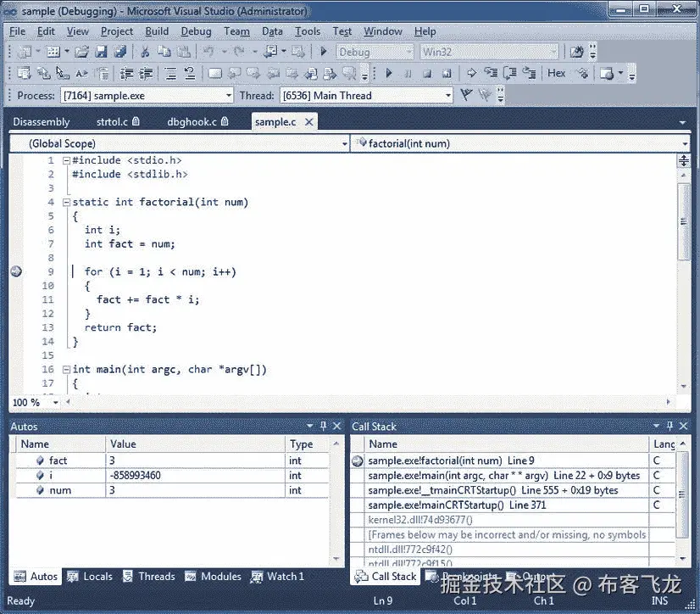Switch to the Modules tab
Image resolution: width=700 pixels, height=614 pixels.
213,577
